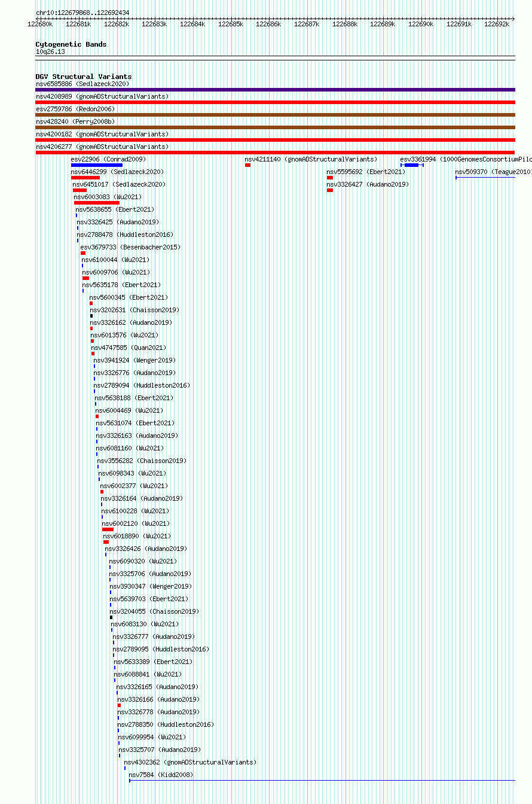Click the nsv6585886 (Sedlazeck2020) variant label
This screenshot has height=804, width=532.
[82, 84]
